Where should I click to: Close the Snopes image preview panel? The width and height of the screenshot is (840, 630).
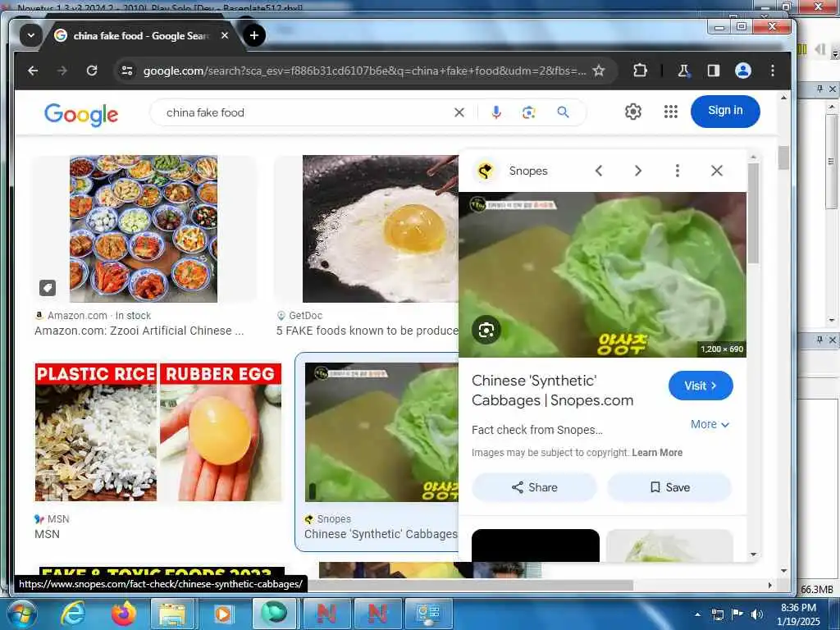click(717, 171)
